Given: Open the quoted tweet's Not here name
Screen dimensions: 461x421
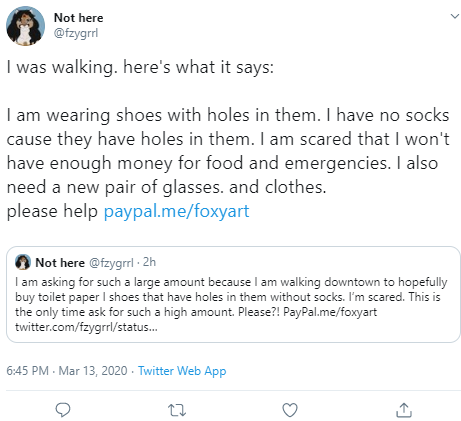Looking at the screenshot, I should [60, 263].
